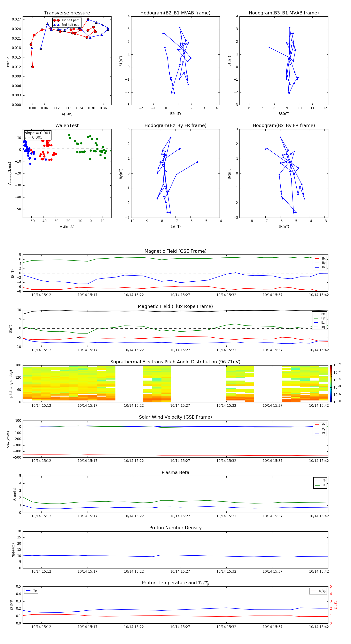The width and height of the screenshot is (351, 644).
Task: Click the 'Hodogram(B2_B1 MVAB frame)' title
Action: (x=175, y=13)
